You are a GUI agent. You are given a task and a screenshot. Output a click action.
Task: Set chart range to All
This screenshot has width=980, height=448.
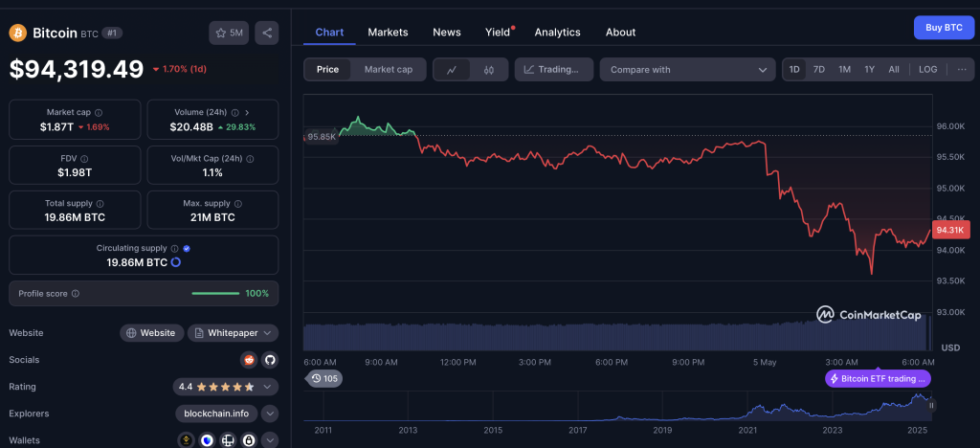point(894,69)
